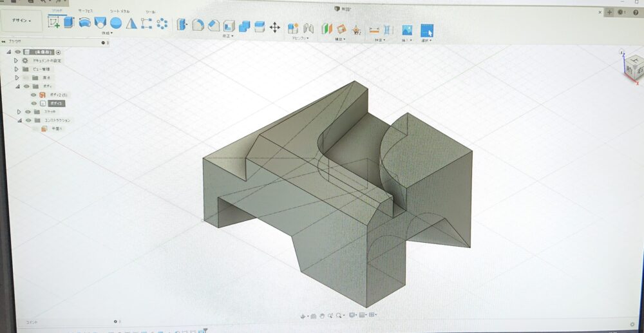This screenshot has height=333, width=644.
Task: Open the help question mark icon
Action: click(x=636, y=12)
